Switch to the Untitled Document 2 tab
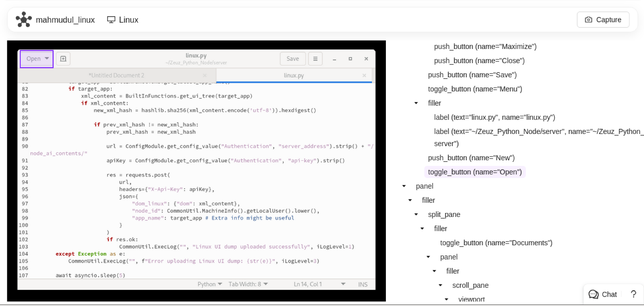Screen dimensions: 644x306 [x=117, y=75]
